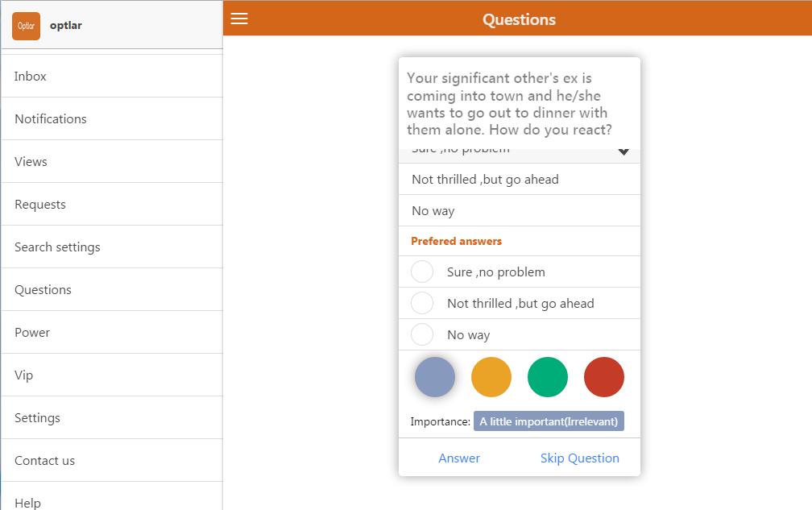
Task: Open the Vip sidebar item
Action: coord(24,375)
